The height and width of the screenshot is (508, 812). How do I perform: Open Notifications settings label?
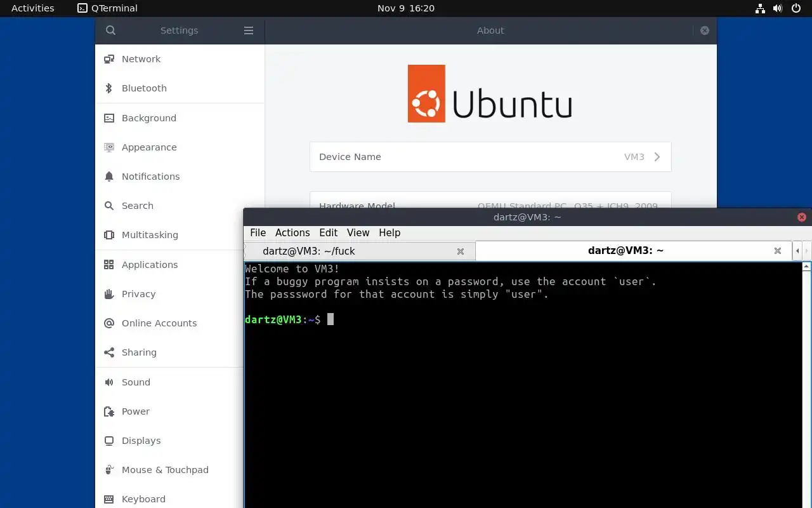click(150, 177)
